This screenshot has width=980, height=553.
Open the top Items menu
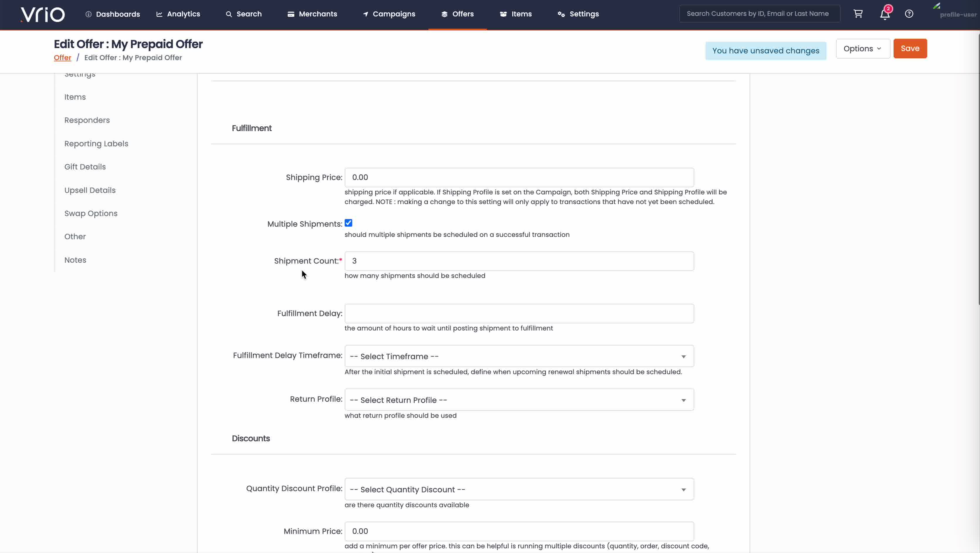pos(516,14)
